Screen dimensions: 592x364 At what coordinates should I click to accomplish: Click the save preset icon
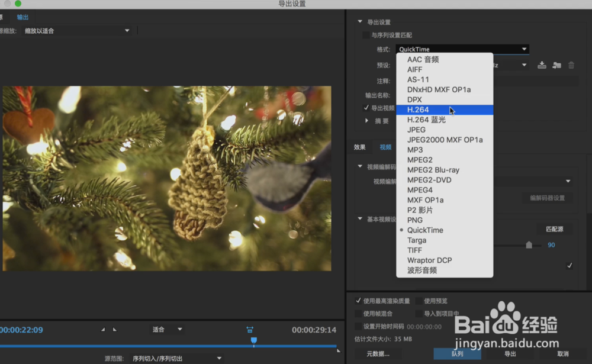pos(542,65)
